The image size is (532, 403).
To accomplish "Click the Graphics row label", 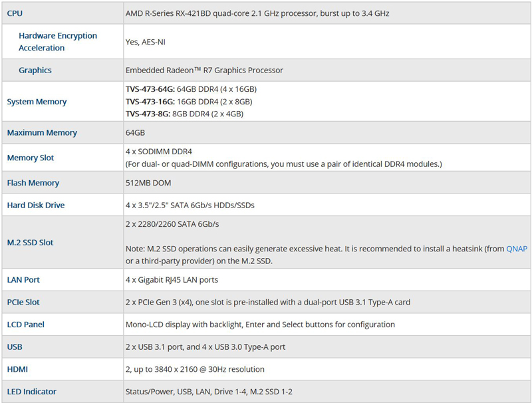I will coord(35,70).
